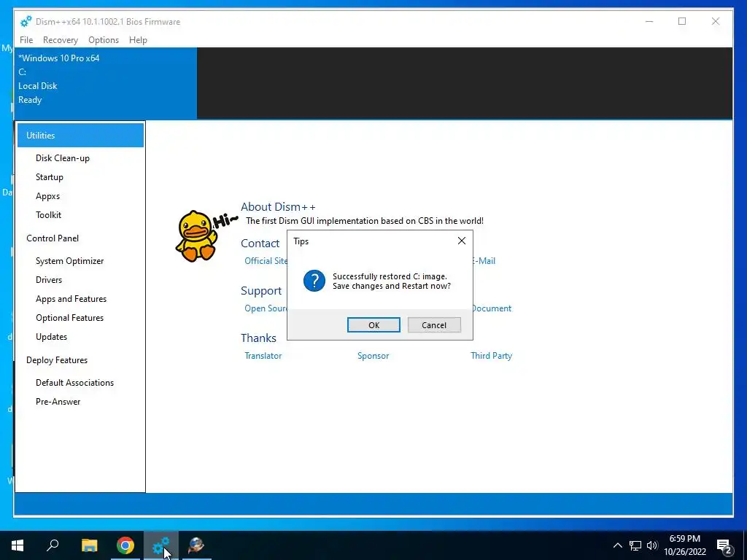Image resolution: width=747 pixels, height=560 pixels.
Task: Open Drivers in the sidebar
Action: coord(49,280)
